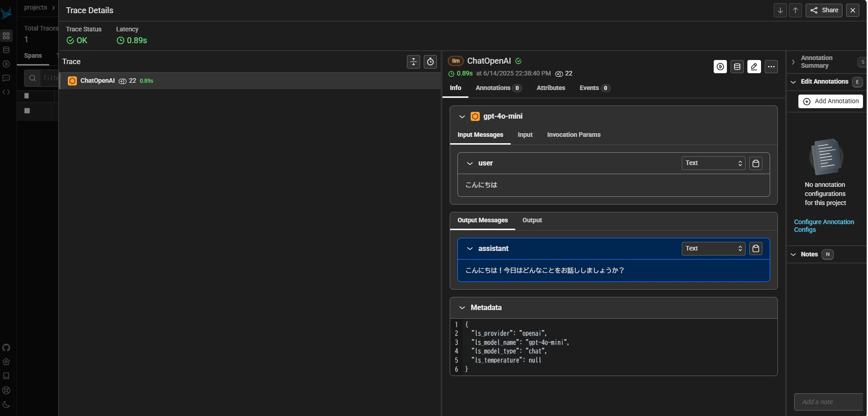Copy the assistant message content

click(756, 249)
